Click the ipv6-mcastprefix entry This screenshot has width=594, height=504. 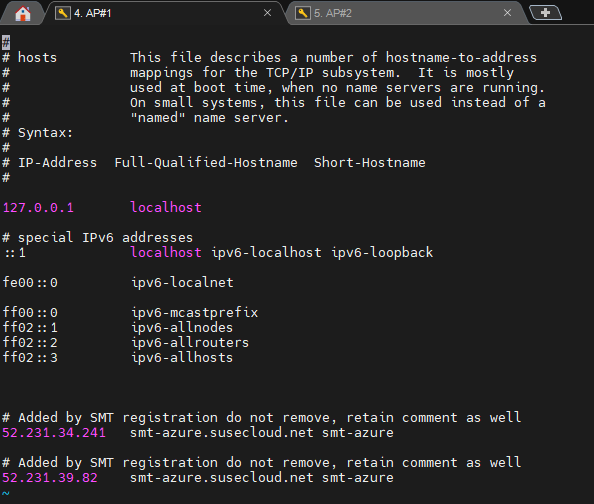[194, 313]
